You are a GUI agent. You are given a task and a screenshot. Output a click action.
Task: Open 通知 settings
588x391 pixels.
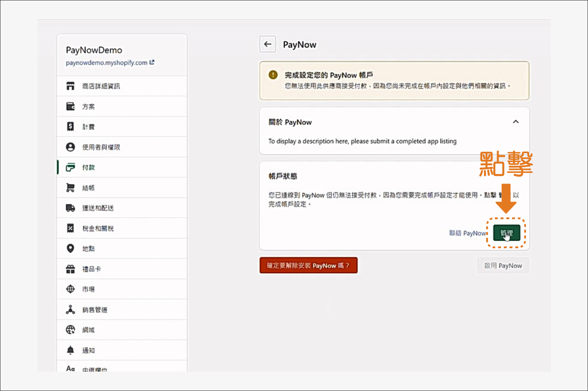pyautogui.click(x=122, y=350)
